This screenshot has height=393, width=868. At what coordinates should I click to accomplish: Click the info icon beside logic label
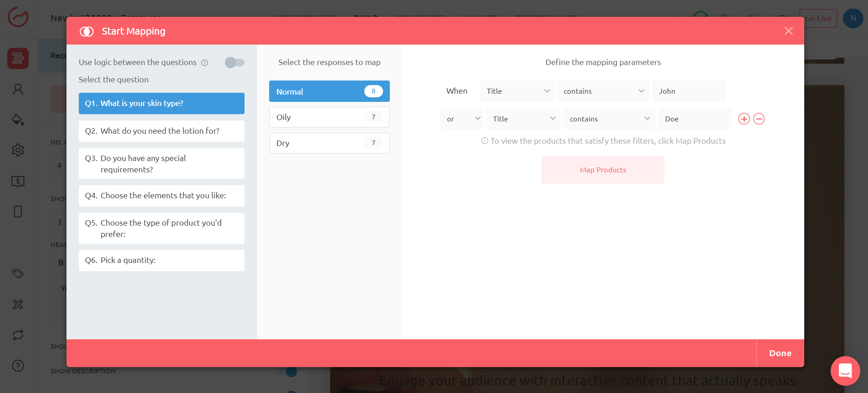click(205, 63)
